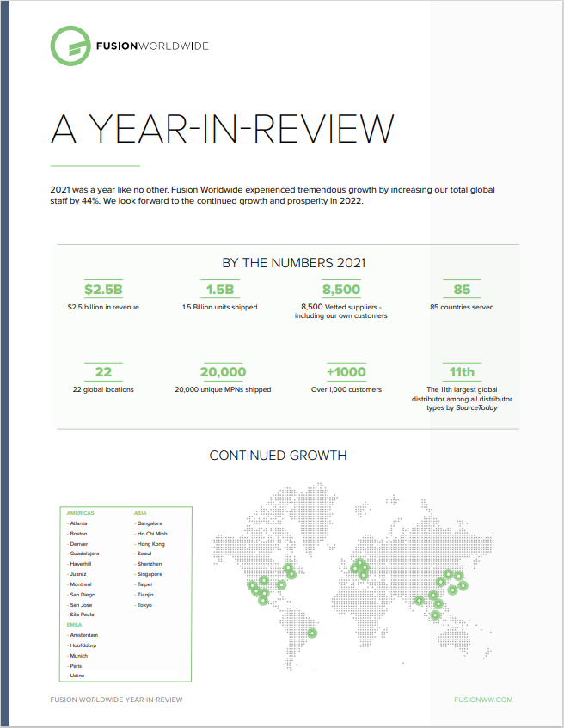The image size is (564, 728).
Task: Click the EMEA region heading
Action: coord(74,625)
